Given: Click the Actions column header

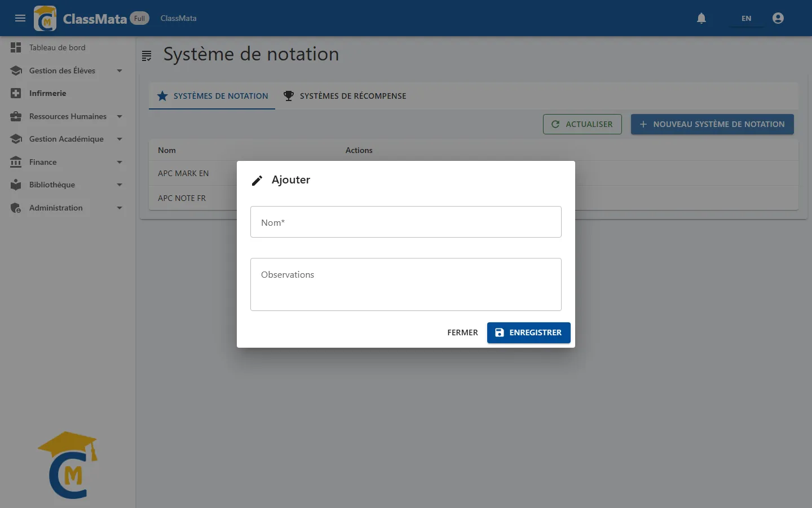Looking at the screenshot, I should (359, 150).
